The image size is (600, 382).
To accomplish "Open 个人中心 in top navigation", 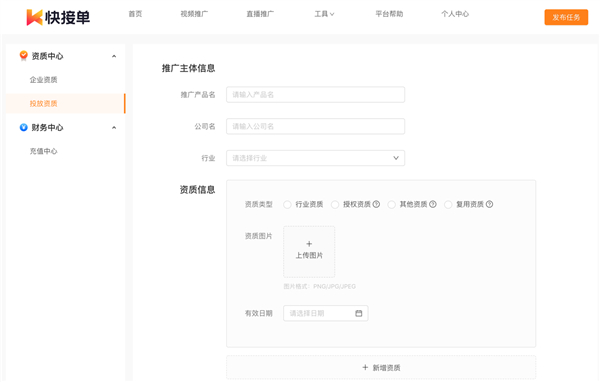I will (x=455, y=14).
